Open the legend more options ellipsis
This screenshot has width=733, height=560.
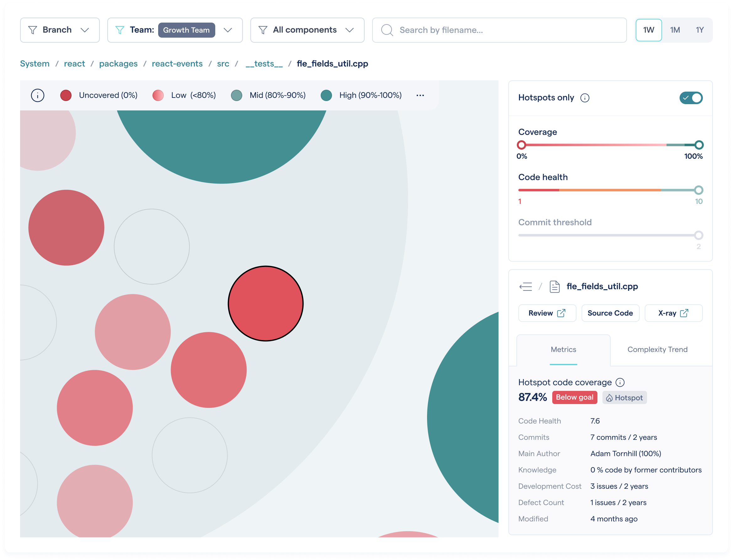coord(420,95)
